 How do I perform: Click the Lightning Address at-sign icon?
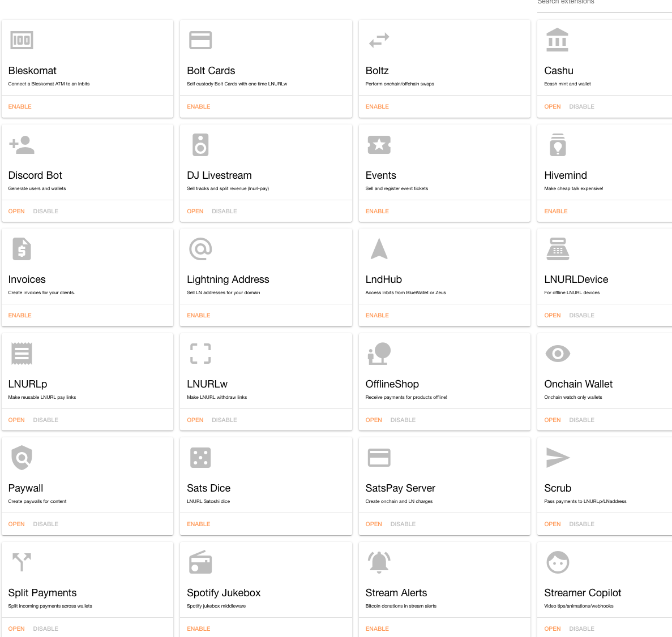[x=200, y=249]
